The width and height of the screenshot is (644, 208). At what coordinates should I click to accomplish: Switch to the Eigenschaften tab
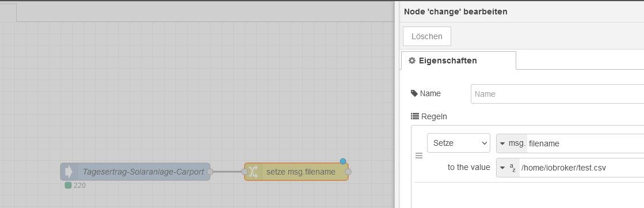(x=458, y=61)
